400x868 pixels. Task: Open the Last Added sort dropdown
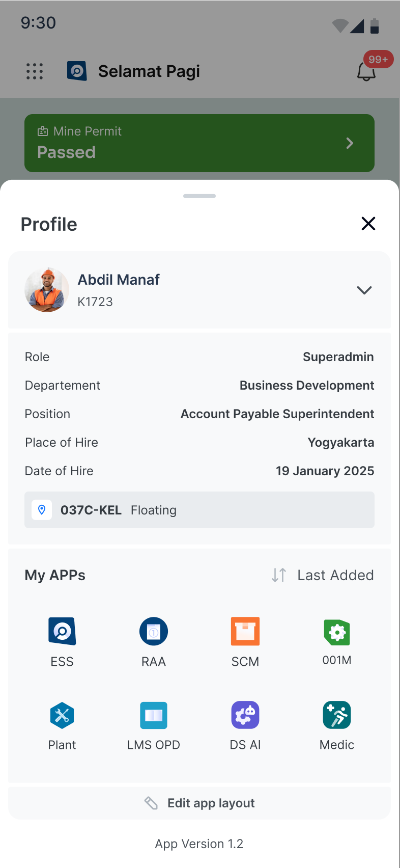pos(323,575)
